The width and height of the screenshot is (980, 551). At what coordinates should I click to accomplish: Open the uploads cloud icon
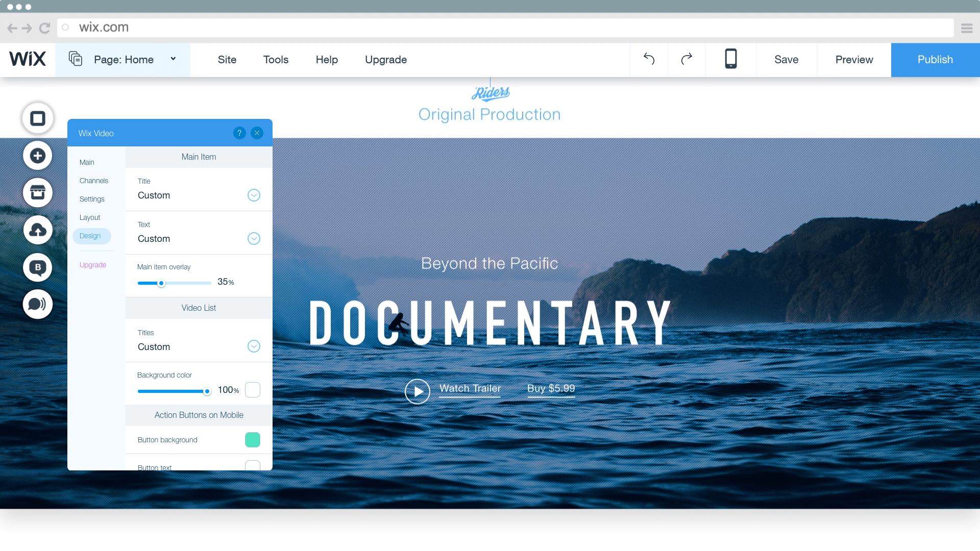[38, 230]
